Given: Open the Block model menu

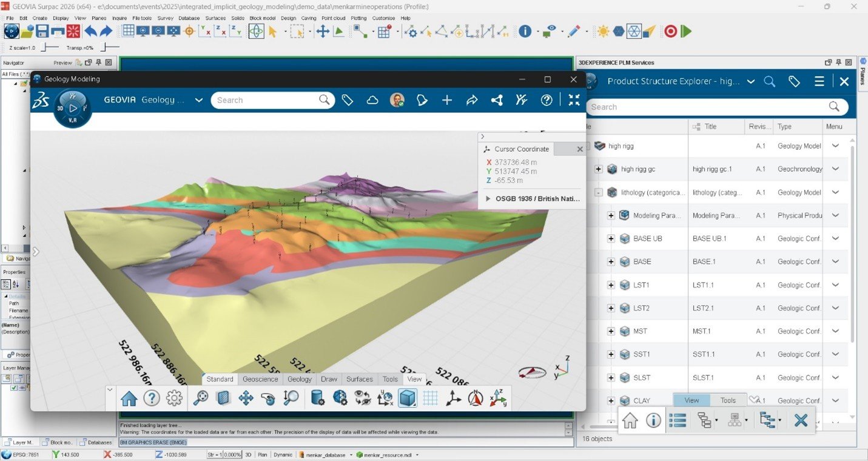Looking at the screenshot, I should coord(263,18).
